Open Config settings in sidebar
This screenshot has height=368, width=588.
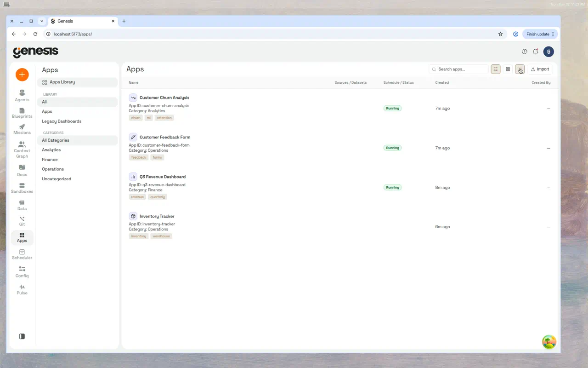22,272
